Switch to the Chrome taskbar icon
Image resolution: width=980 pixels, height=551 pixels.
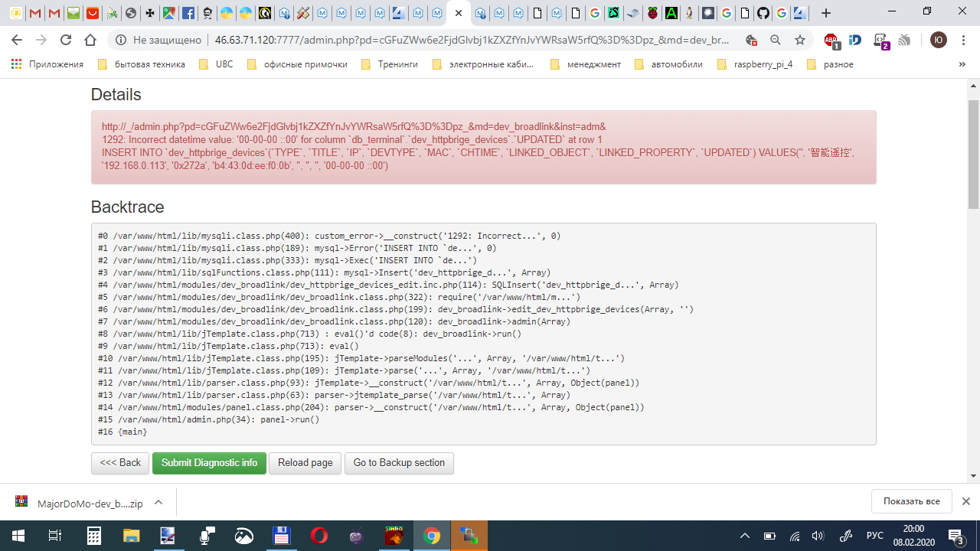[432, 536]
